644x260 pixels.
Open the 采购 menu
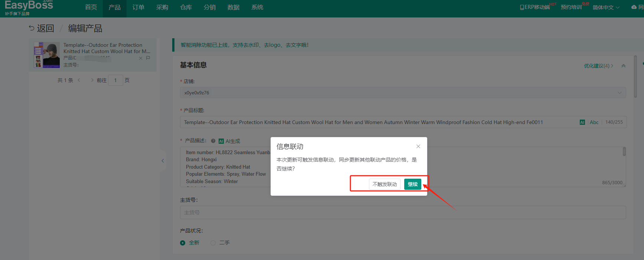click(x=162, y=7)
